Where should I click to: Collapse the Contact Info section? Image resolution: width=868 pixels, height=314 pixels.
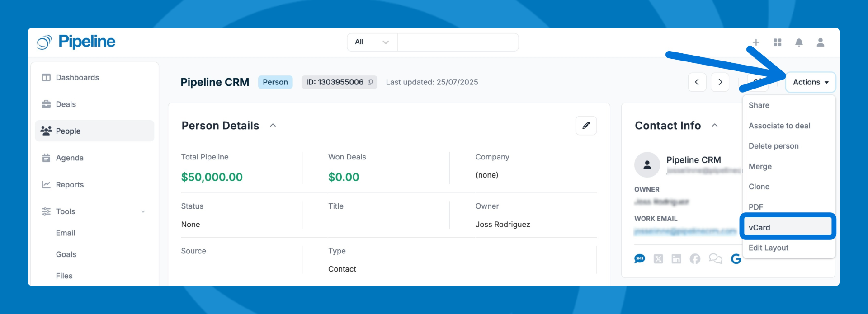click(715, 126)
